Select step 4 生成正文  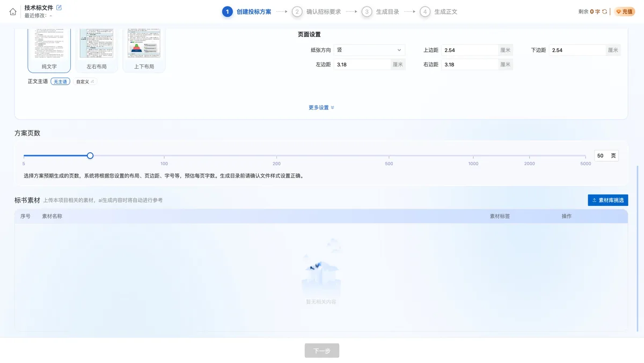[x=439, y=11]
